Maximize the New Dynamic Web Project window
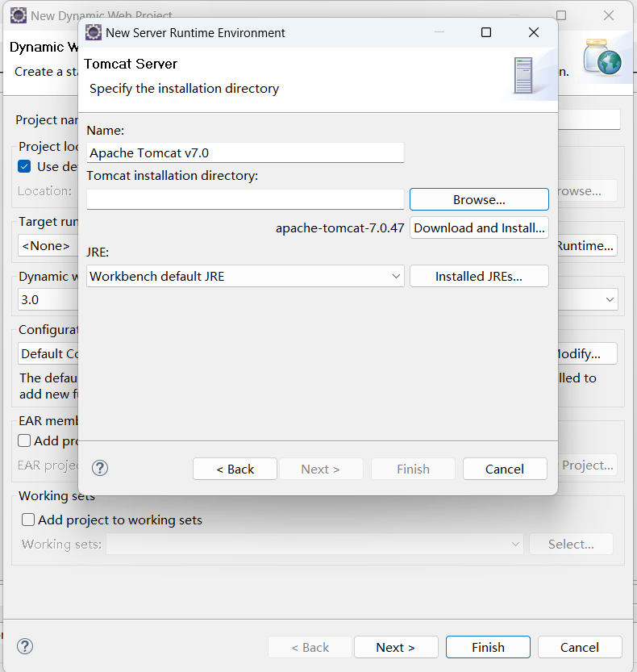This screenshot has width=637, height=672. 561,15
